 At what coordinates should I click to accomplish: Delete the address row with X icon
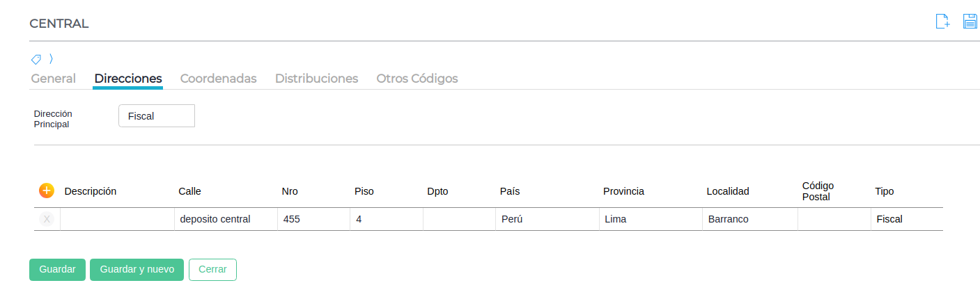click(x=47, y=219)
